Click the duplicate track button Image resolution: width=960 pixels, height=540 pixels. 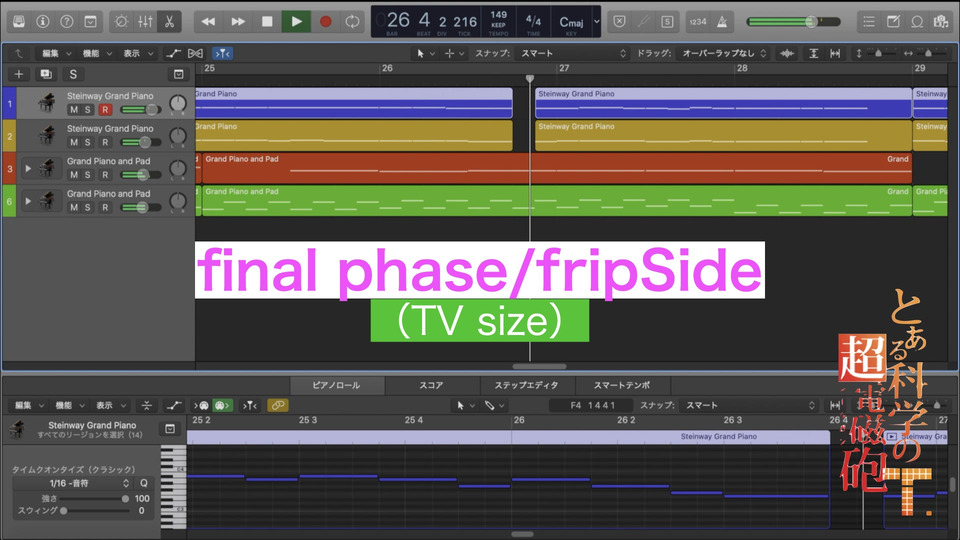[x=46, y=74]
